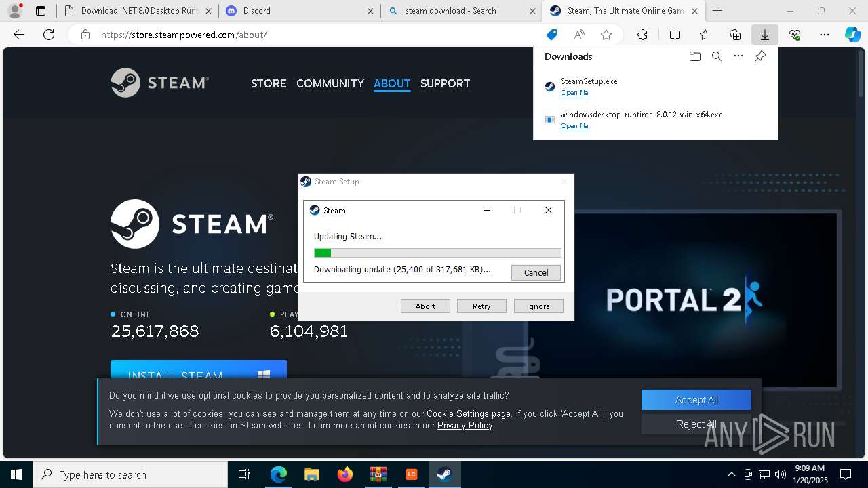Click Retry in Steam Setup dialog

click(x=481, y=306)
